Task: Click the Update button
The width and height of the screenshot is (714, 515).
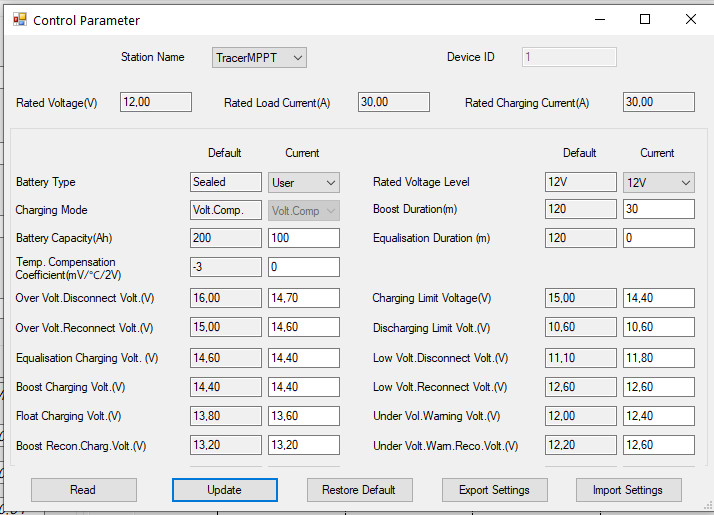Action: [x=224, y=490]
